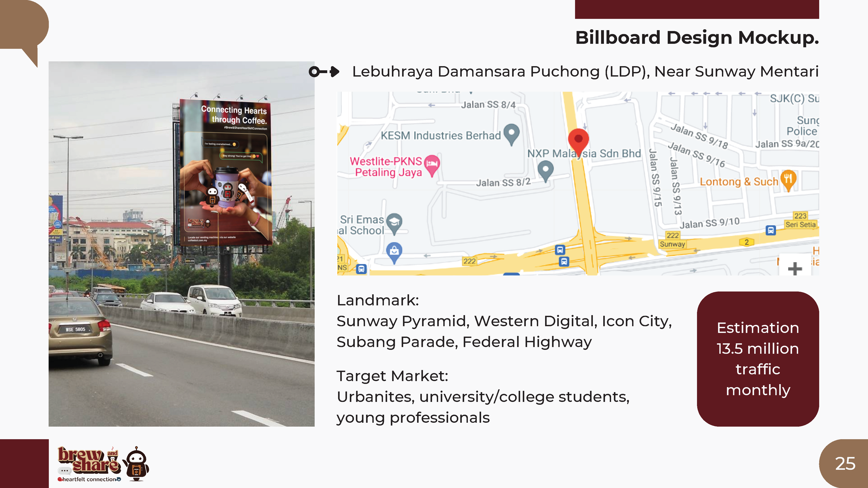This screenshot has width=868, height=488.
Task: Select the billboard mockup photo
Action: 182,244
